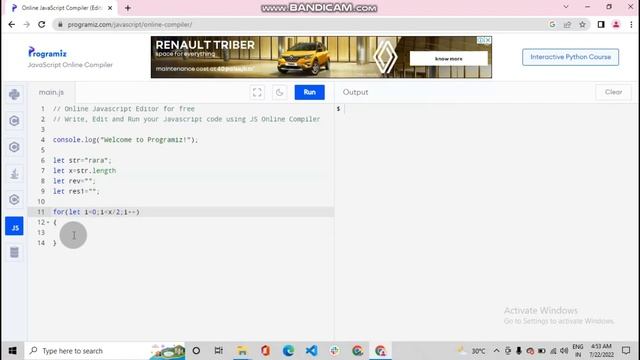Close the Renault Triber advertisement

(x=488, y=40)
